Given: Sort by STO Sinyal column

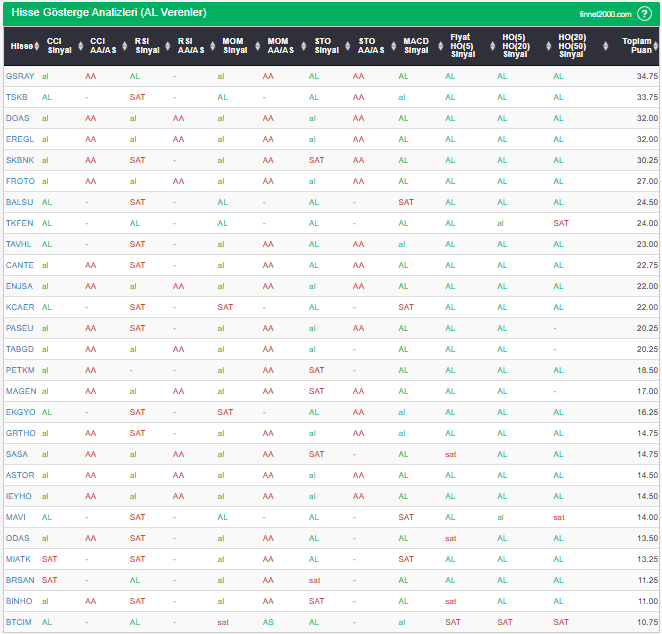Looking at the screenshot, I should point(324,46).
